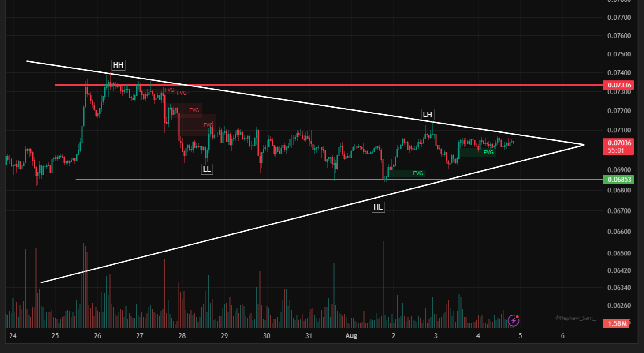Click date 24 on the time axis
This screenshot has height=353, width=644.
point(13,336)
